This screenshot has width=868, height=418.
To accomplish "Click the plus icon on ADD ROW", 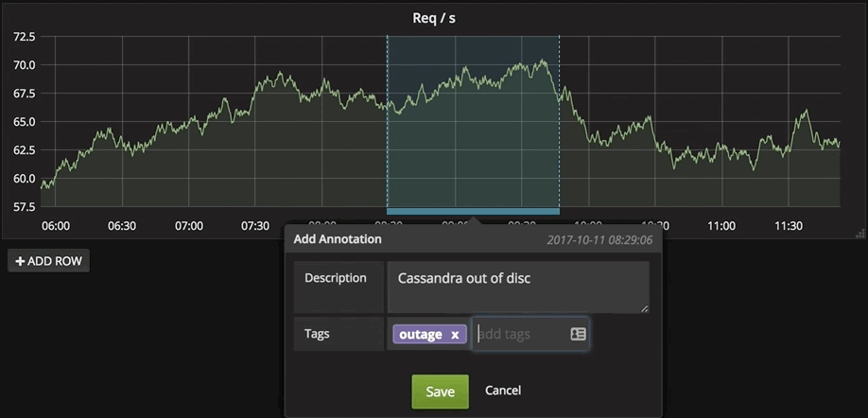I will (20, 261).
